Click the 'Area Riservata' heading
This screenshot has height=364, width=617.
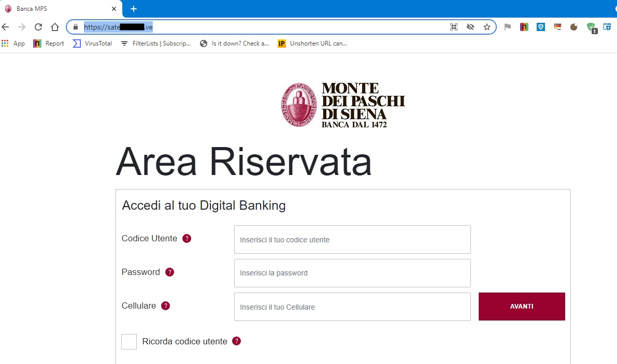[243, 162]
